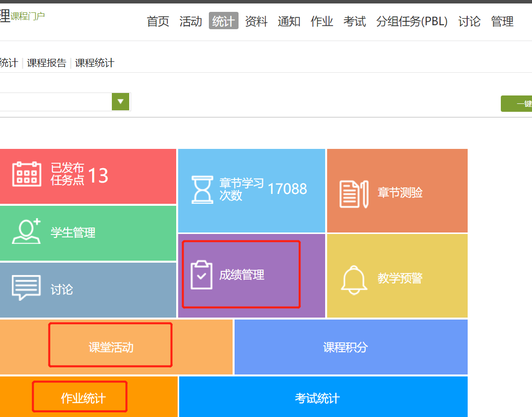Expand the green dropdown arrow selector
The height and width of the screenshot is (417, 532).
tap(120, 101)
